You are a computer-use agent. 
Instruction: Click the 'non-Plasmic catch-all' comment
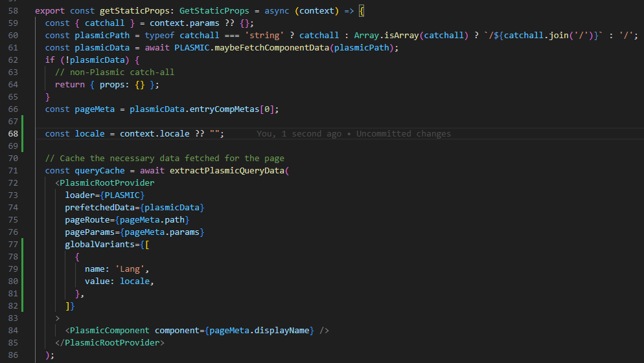(115, 72)
